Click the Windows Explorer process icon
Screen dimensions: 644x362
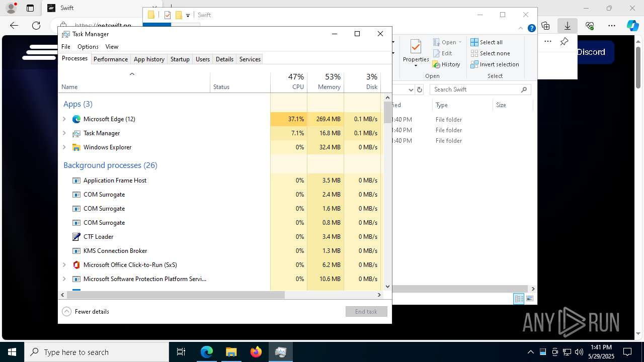[x=76, y=147]
